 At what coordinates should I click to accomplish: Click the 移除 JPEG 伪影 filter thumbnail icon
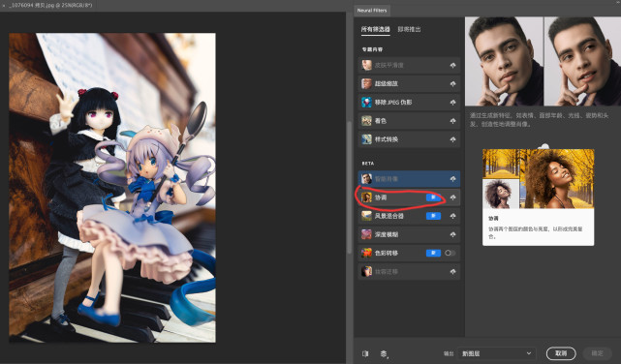[x=366, y=102]
